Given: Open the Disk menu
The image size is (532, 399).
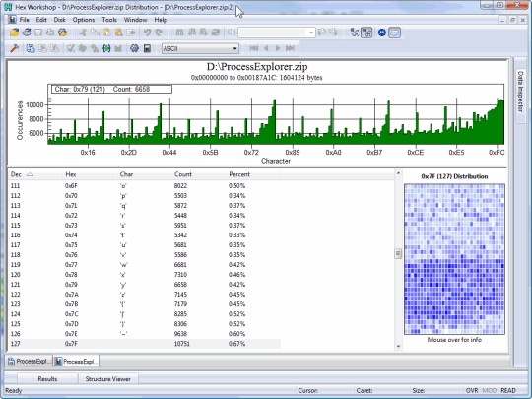Looking at the screenshot, I should point(59,20).
